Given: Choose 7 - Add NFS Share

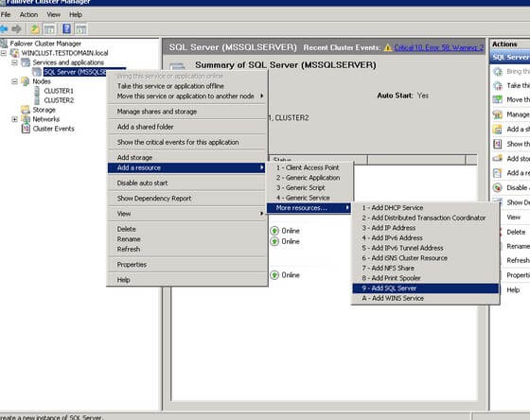Looking at the screenshot, I should tap(426, 268).
